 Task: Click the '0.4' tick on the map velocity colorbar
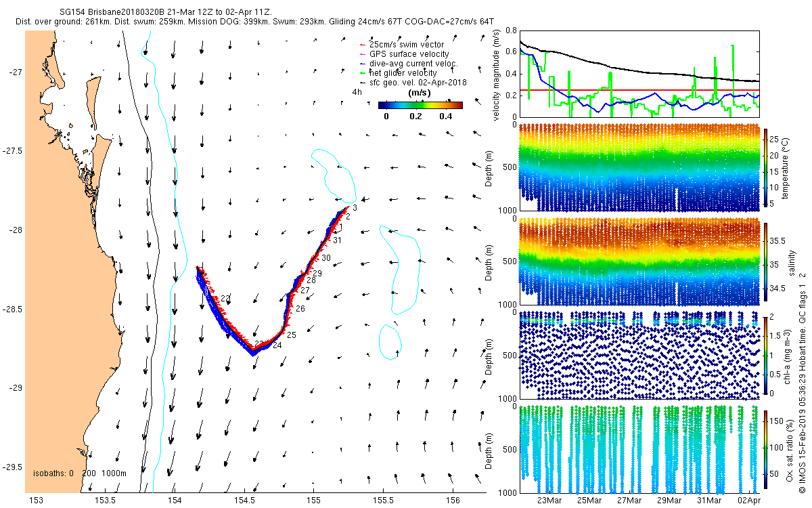(445, 116)
